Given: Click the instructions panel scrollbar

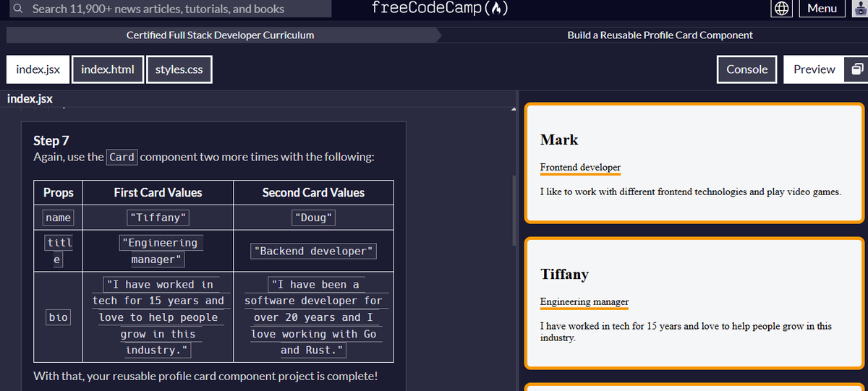Looking at the screenshot, I should click(x=514, y=210).
